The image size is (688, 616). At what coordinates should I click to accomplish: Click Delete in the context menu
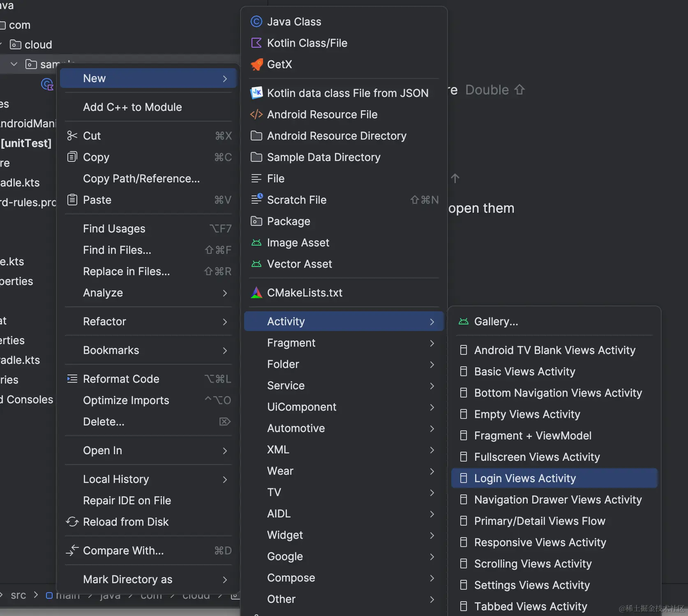148,421
